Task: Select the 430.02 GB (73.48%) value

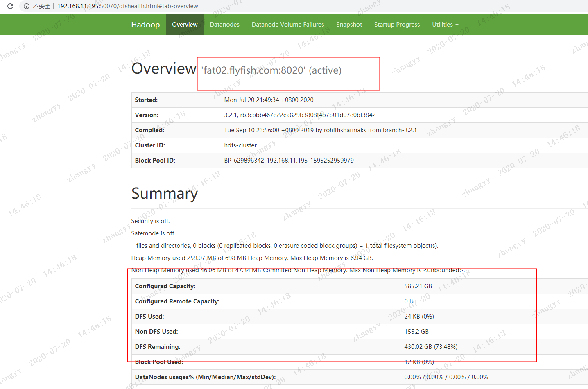Action: click(431, 347)
